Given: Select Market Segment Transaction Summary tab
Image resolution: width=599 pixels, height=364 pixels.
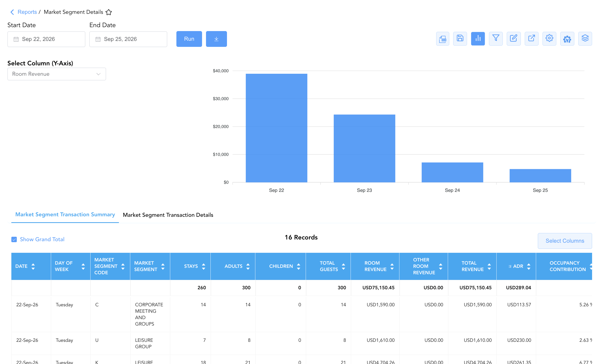Looking at the screenshot, I should (65, 215).
